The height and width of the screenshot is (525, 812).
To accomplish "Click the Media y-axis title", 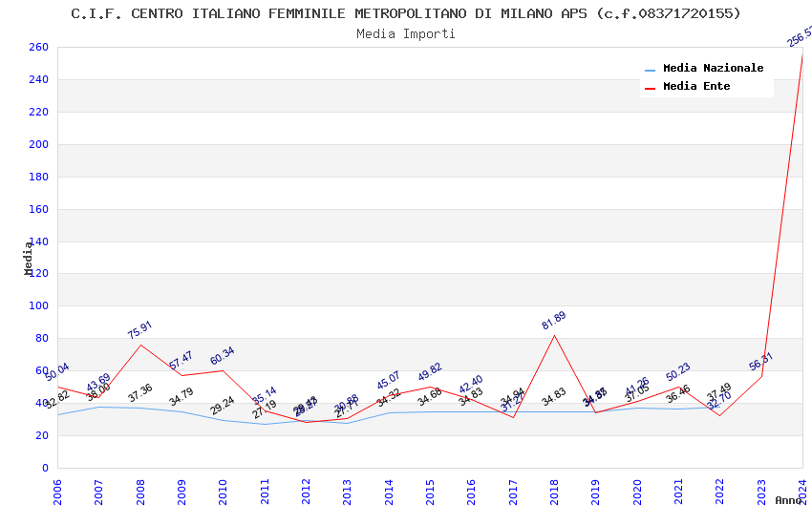I will 28,258.
